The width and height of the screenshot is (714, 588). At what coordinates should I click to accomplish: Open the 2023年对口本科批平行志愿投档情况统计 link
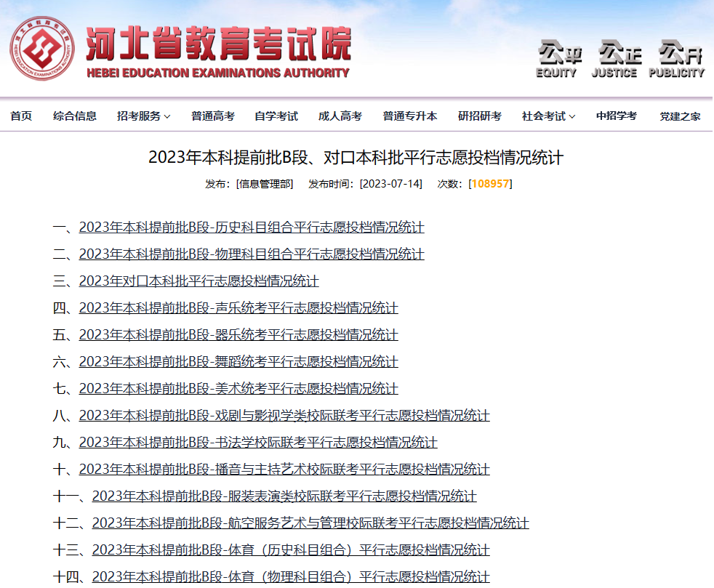point(198,281)
